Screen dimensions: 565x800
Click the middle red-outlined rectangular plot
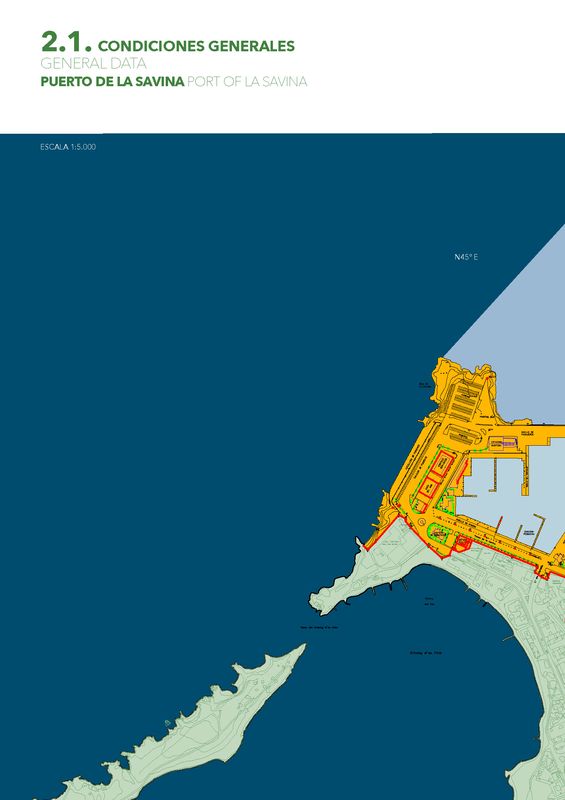click(x=428, y=488)
